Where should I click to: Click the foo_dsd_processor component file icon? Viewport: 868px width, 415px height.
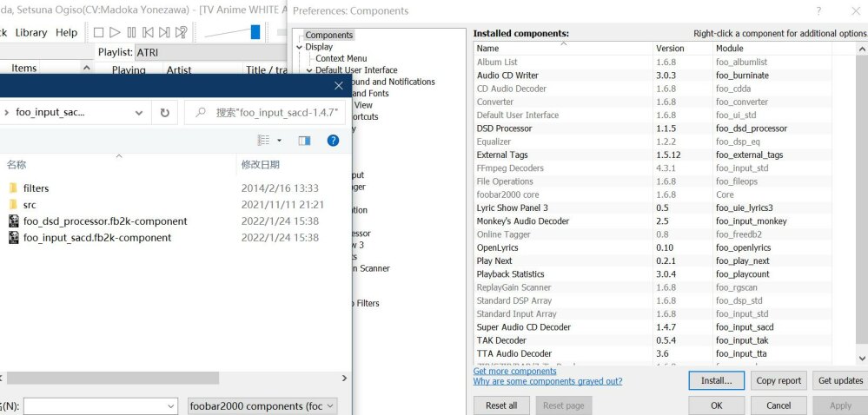(x=14, y=221)
